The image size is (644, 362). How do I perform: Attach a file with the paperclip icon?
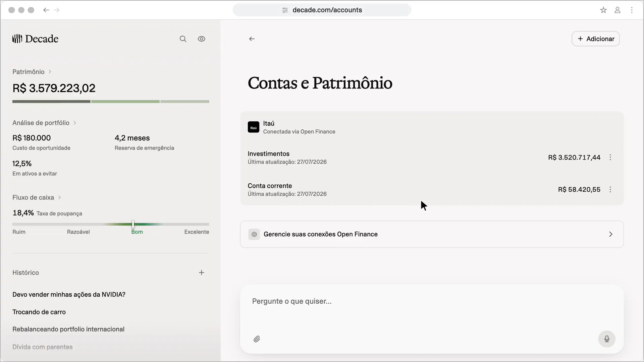click(x=257, y=339)
